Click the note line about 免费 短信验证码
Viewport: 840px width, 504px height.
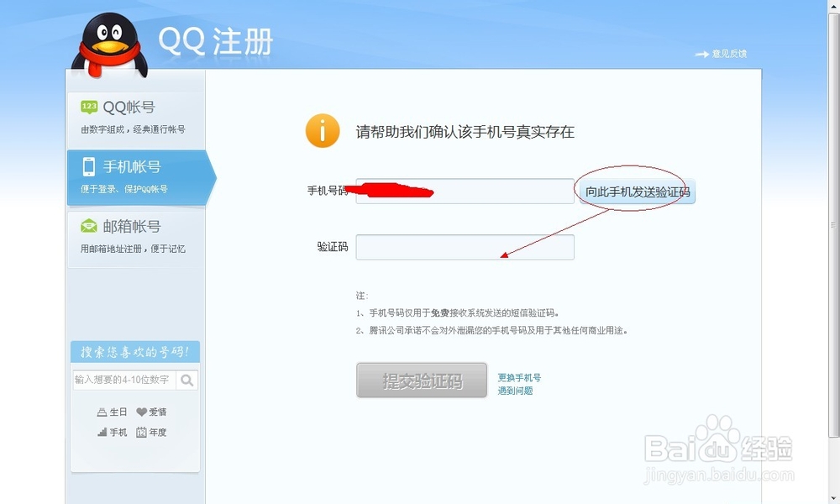[x=458, y=312]
